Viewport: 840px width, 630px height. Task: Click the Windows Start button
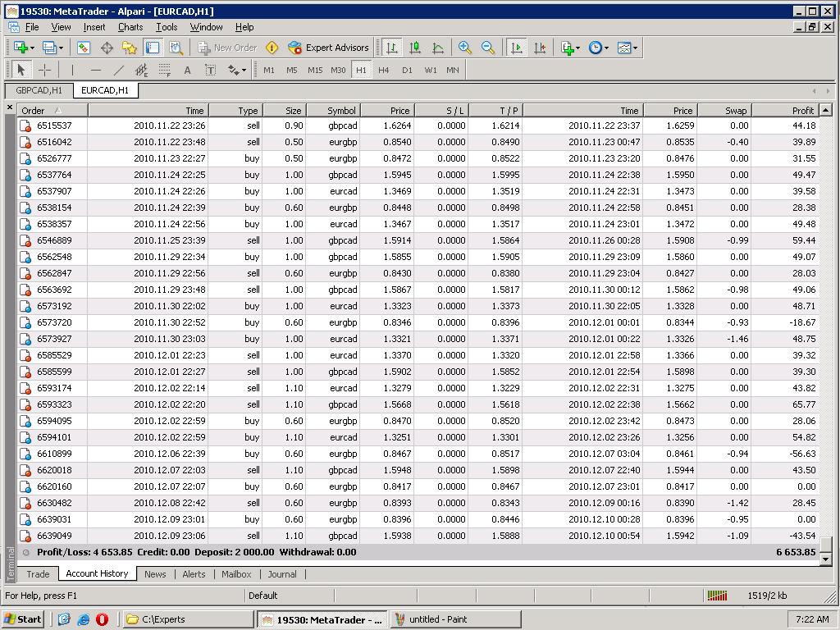(x=23, y=619)
